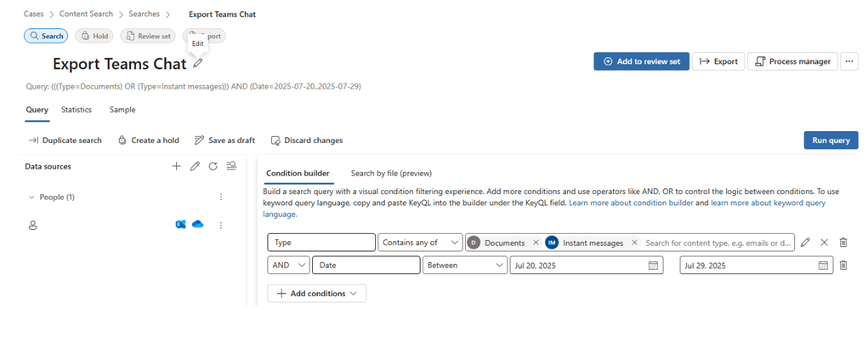The image size is (868, 355).
Task: Delete the Type condition row
Action: [843, 243]
